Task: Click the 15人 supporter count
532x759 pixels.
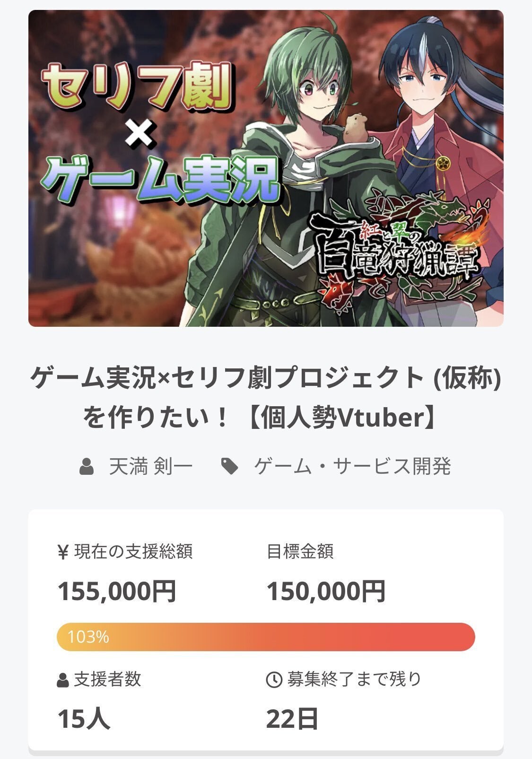Action: click(x=84, y=719)
